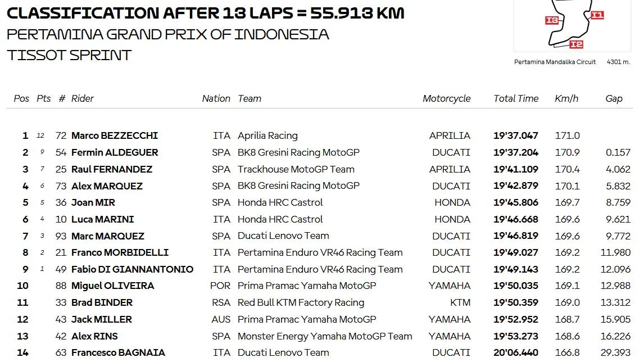Click rider name Marco BEZZECCHI
The height and width of the screenshot is (362, 644).
tap(115, 135)
